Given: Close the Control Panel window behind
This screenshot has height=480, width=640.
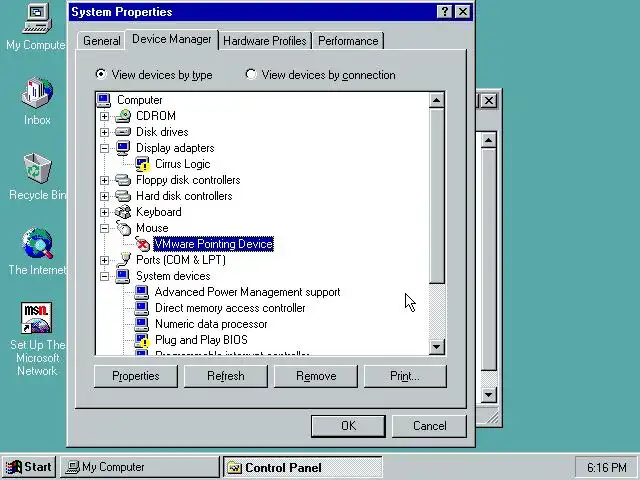Looking at the screenshot, I should pos(489,100).
